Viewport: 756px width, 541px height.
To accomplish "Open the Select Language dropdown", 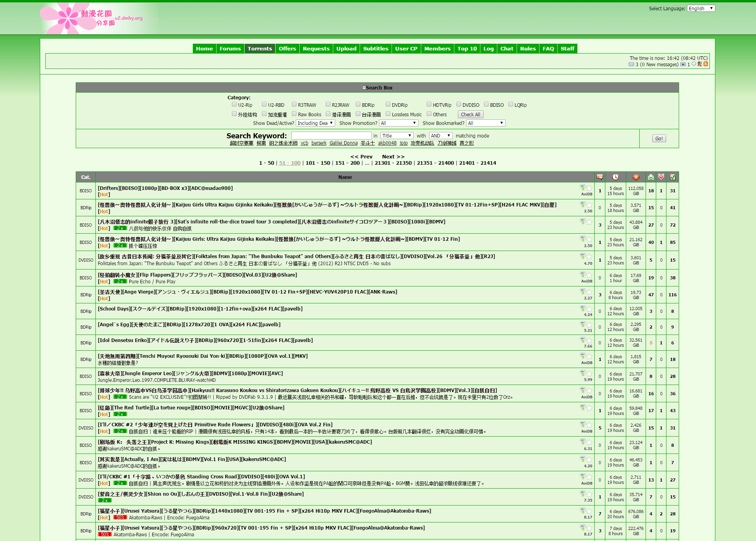I will coord(701,8).
